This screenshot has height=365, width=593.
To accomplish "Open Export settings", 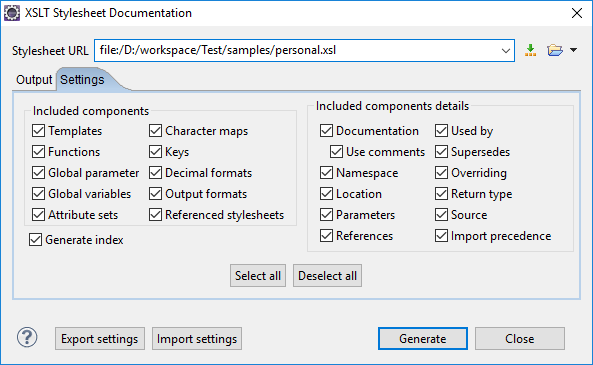I will (100, 339).
